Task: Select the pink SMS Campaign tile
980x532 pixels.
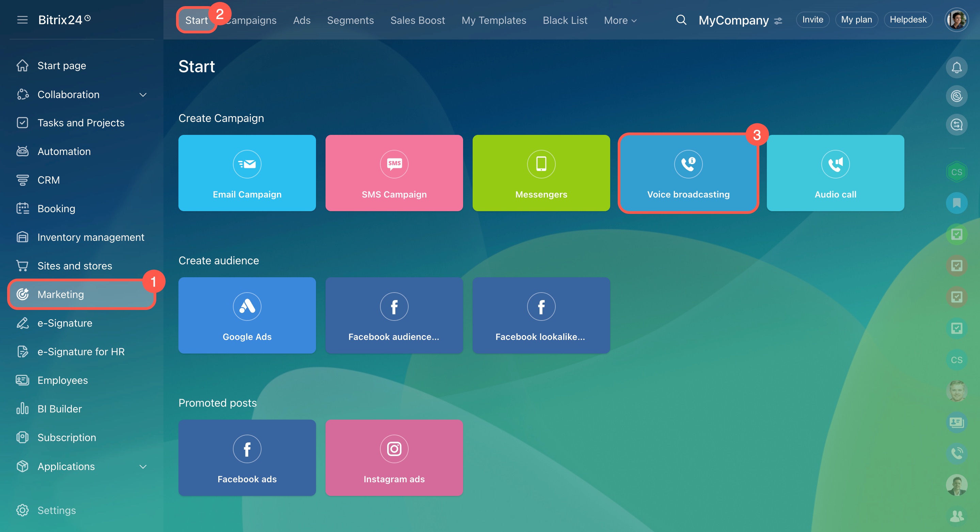Action: click(394, 173)
